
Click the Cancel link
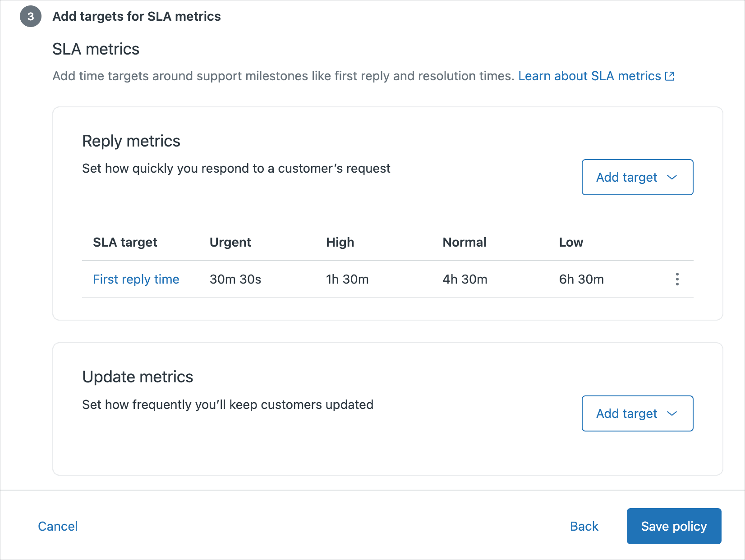click(x=58, y=526)
